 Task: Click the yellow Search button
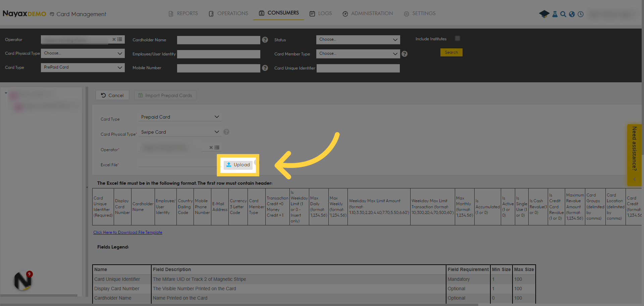tap(451, 52)
